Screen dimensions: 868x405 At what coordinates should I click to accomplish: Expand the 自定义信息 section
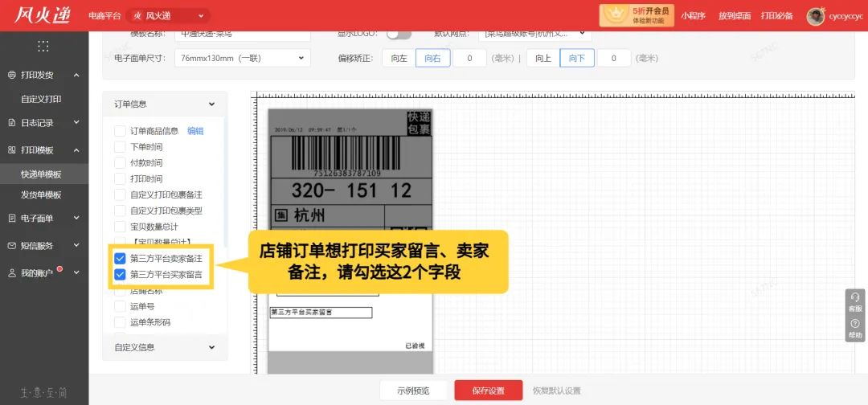[x=211, y=347]
